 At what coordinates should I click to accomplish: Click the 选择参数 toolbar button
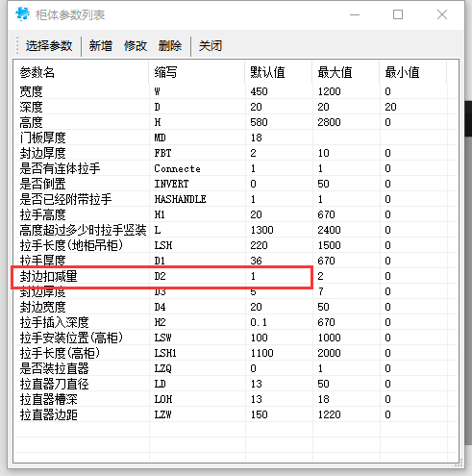49,46
